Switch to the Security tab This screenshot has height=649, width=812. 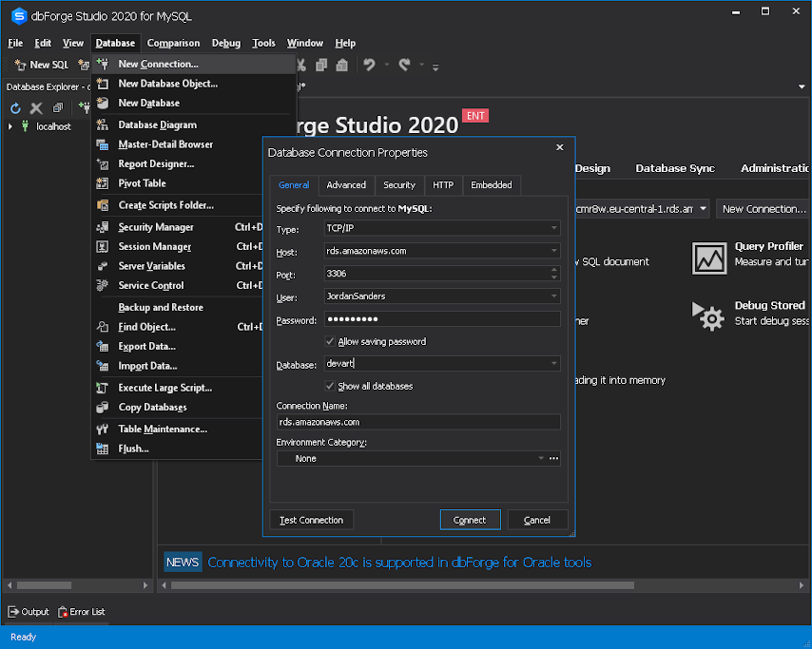pyautogui.click(x=399, y=184)
